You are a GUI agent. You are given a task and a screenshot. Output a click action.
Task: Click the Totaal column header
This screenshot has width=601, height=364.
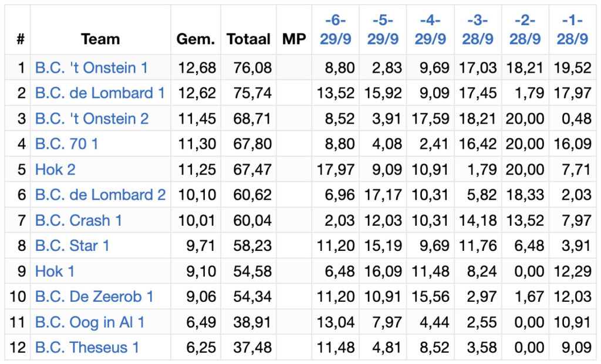coord(248,39)
